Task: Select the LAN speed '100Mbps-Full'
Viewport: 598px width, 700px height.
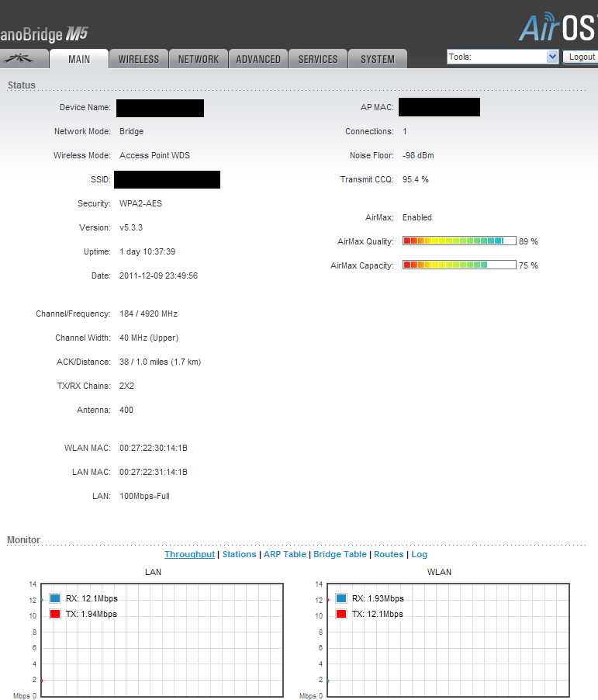Action: coord(144,496)
